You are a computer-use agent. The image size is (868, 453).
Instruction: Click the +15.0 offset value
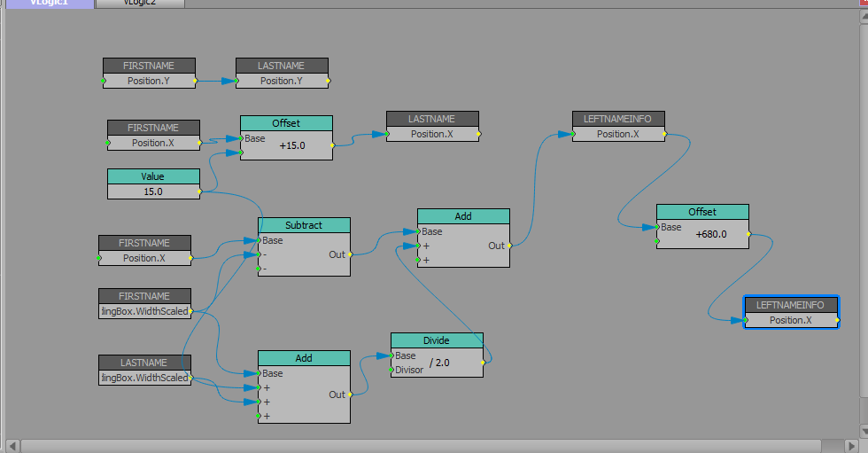[x=292, y=145]
